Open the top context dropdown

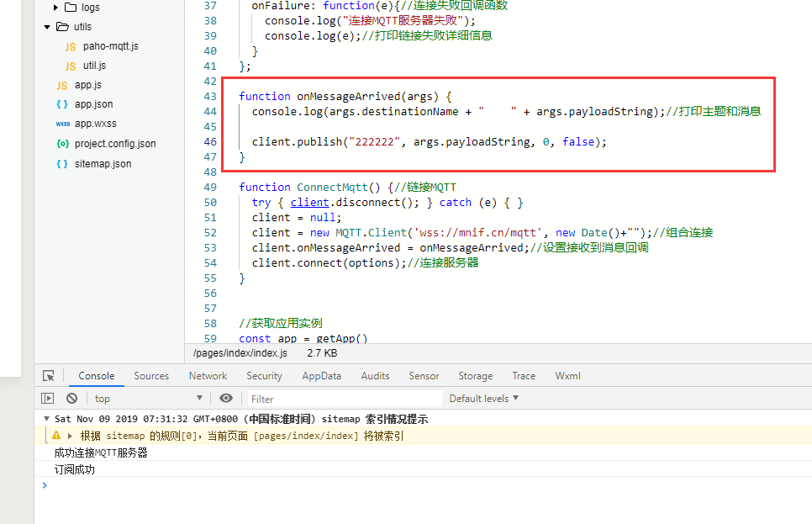(148, 398)
